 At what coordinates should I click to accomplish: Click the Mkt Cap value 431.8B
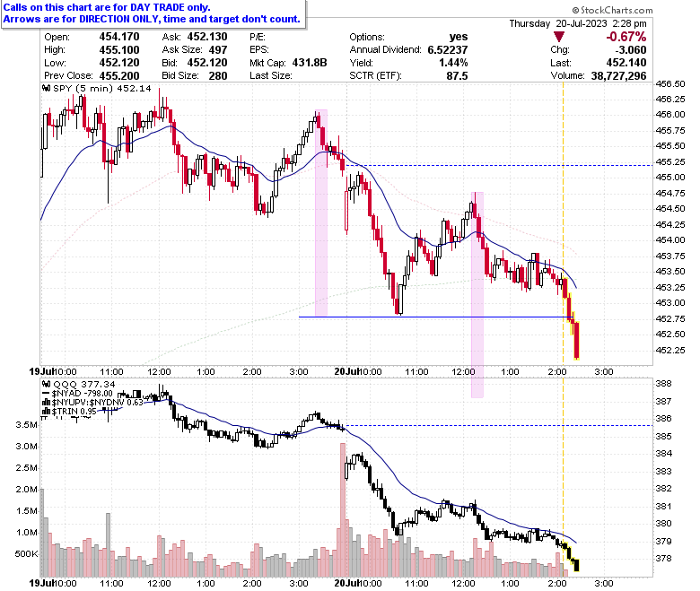[310, 63]
